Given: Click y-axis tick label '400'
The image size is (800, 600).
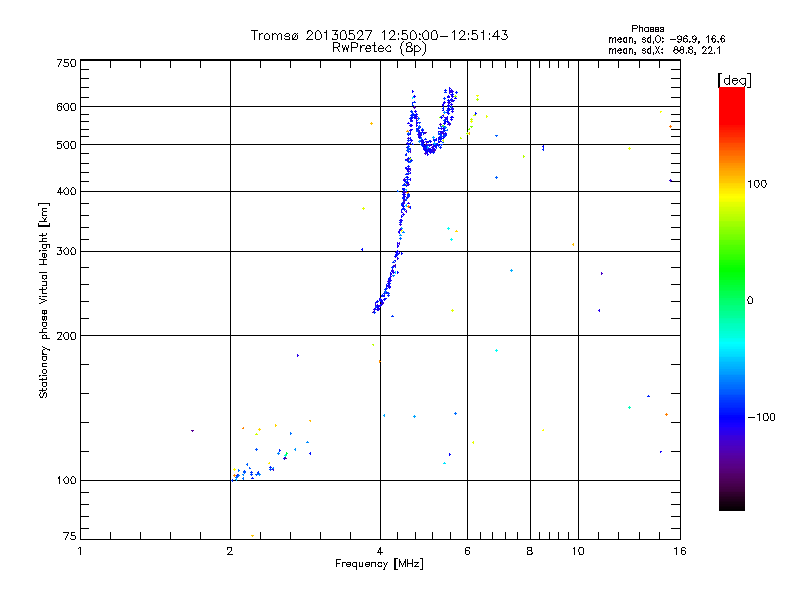Looking at the screenshot, I should pyautogui.click(x=66, y=191).
